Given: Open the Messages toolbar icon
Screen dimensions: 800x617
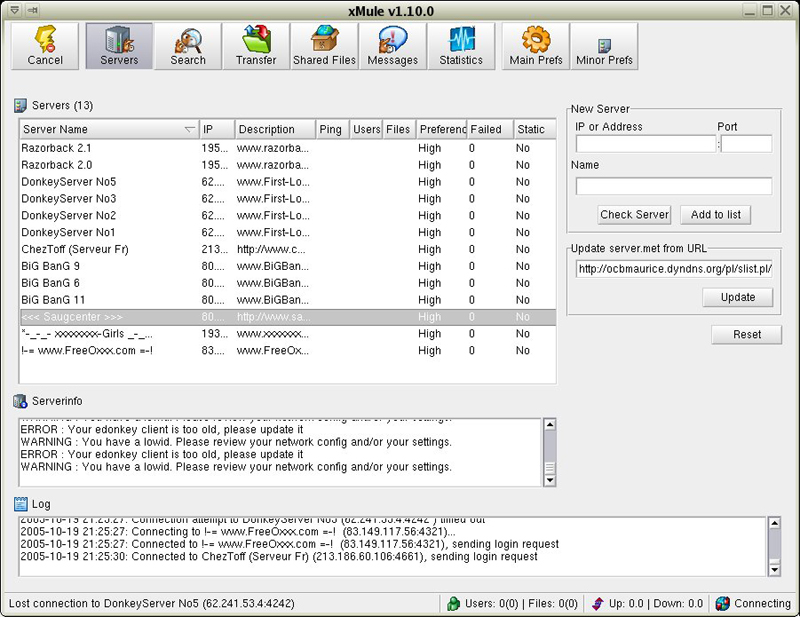Looking at the screenshot, I should [393, 46].
